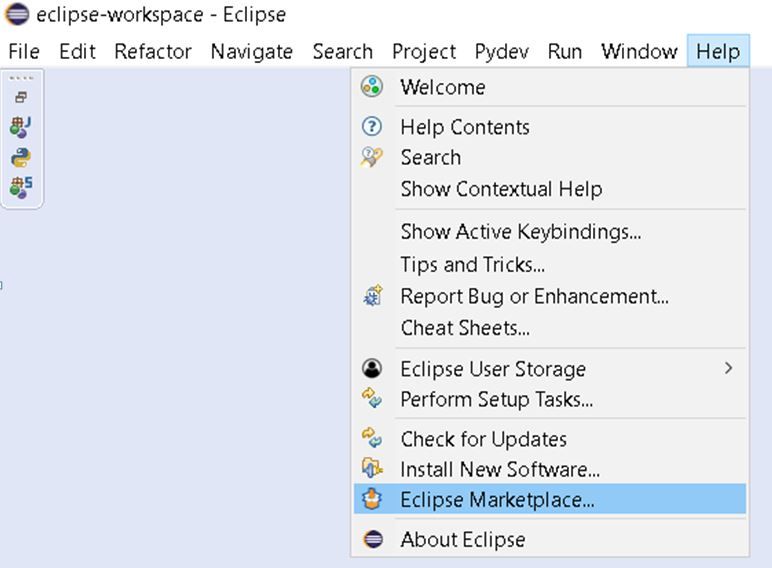Open the Navigate menu
Viewport: 772px width, 568px height.
(252, 51)
